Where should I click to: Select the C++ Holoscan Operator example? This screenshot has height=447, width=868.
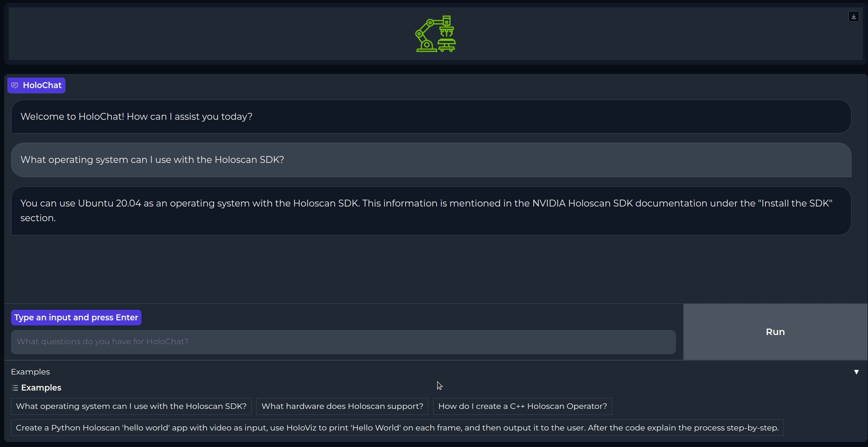(x=523, y=406)
